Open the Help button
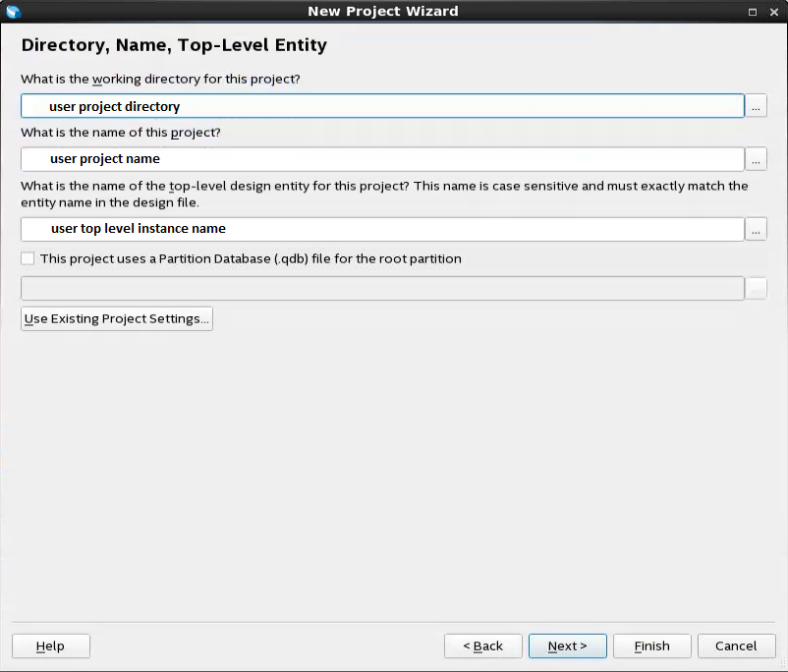 51,645
